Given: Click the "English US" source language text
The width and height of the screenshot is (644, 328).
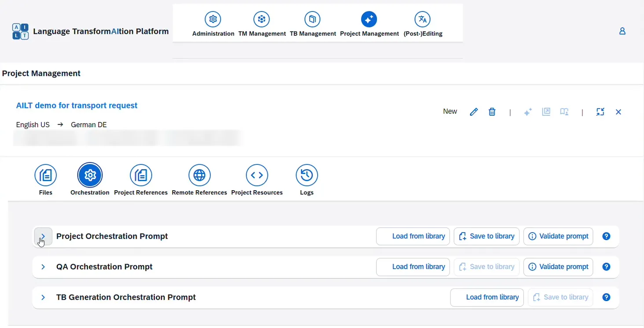Looking at the screenshot, I should (33, 125).
